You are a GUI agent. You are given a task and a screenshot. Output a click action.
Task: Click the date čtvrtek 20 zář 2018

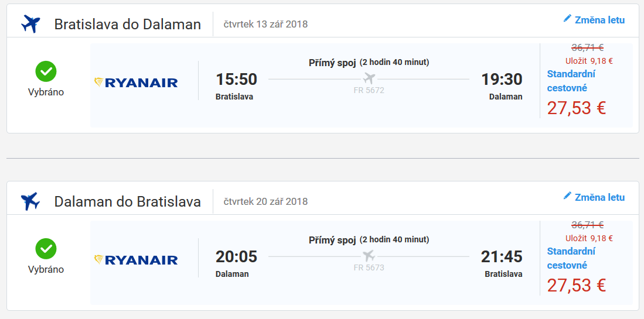tap(265, 201)
